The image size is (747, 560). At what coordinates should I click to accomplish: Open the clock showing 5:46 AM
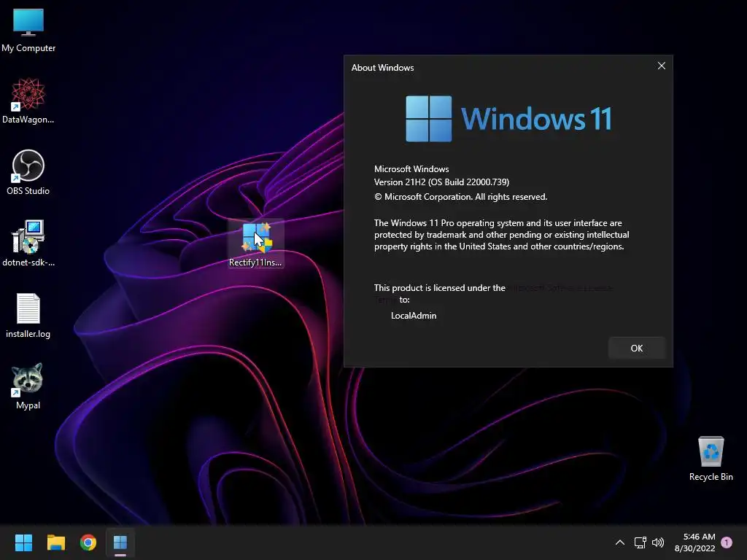(x=695, y=542)
